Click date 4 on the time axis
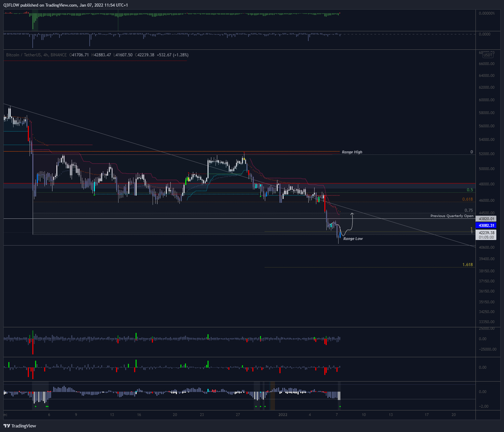The image size is (504, 432). [310, 414]
